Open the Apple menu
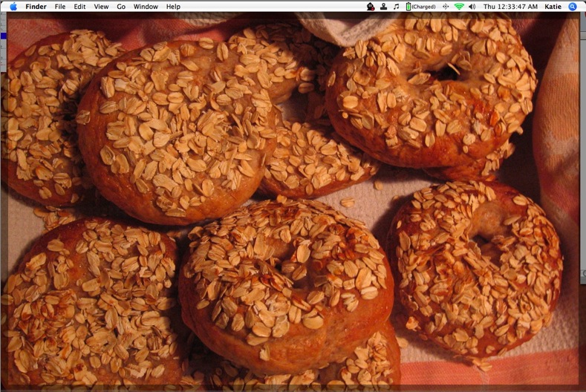 (x=13, y=7)
